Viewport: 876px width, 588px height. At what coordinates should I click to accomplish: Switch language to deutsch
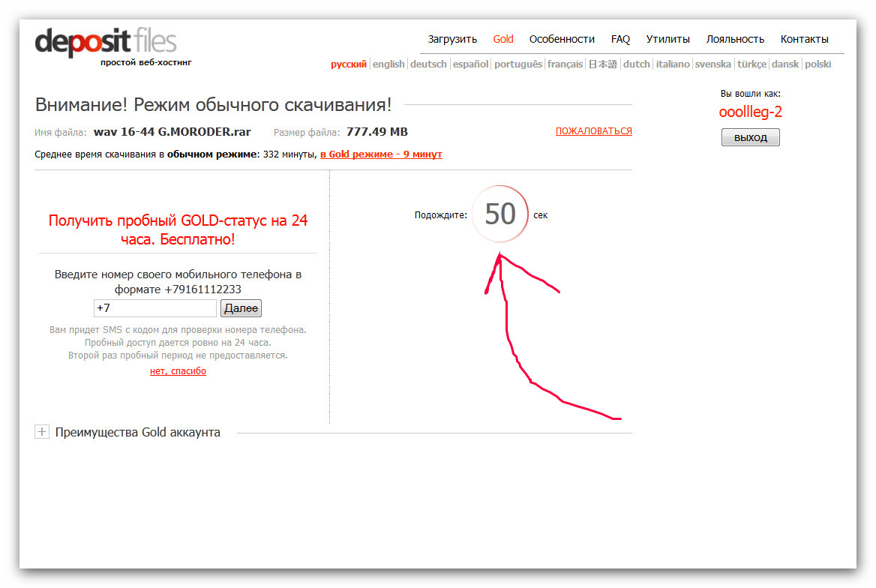(428, 64)
